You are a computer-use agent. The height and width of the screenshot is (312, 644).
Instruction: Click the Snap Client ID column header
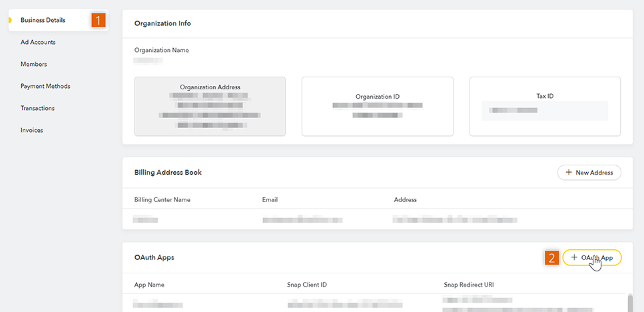pos(307,285)
